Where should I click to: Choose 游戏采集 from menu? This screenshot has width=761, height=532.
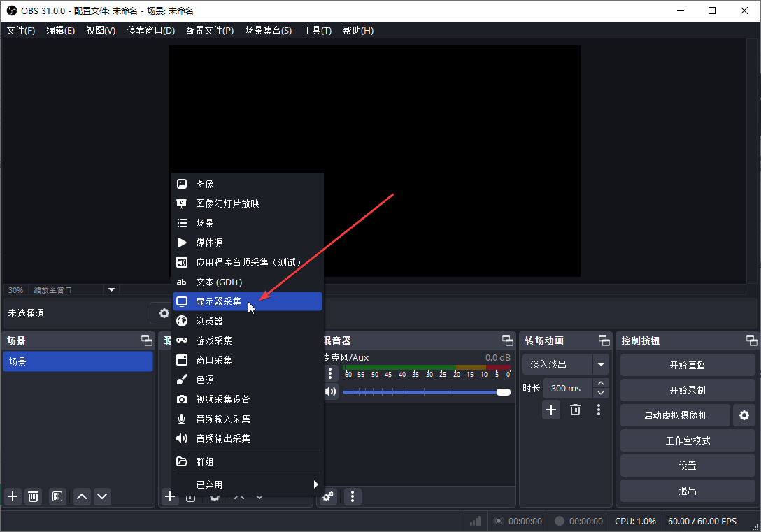click(248, 340)
